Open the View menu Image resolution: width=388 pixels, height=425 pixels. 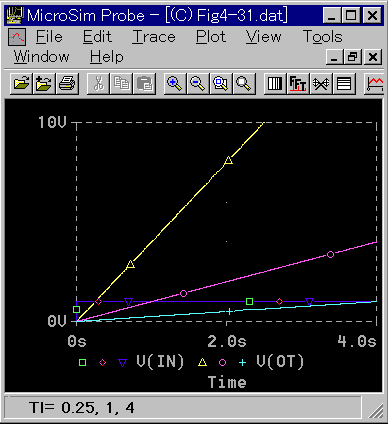click(264, 37)
